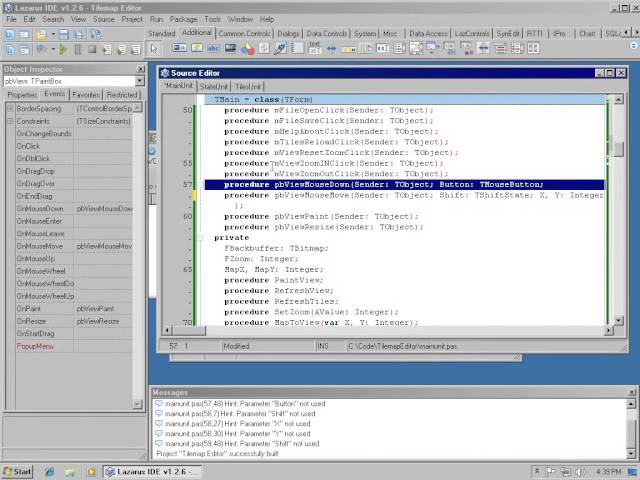The image size is (640, 480).
Task: Step the component palette tabs right
Action: (x=635, y=32)
